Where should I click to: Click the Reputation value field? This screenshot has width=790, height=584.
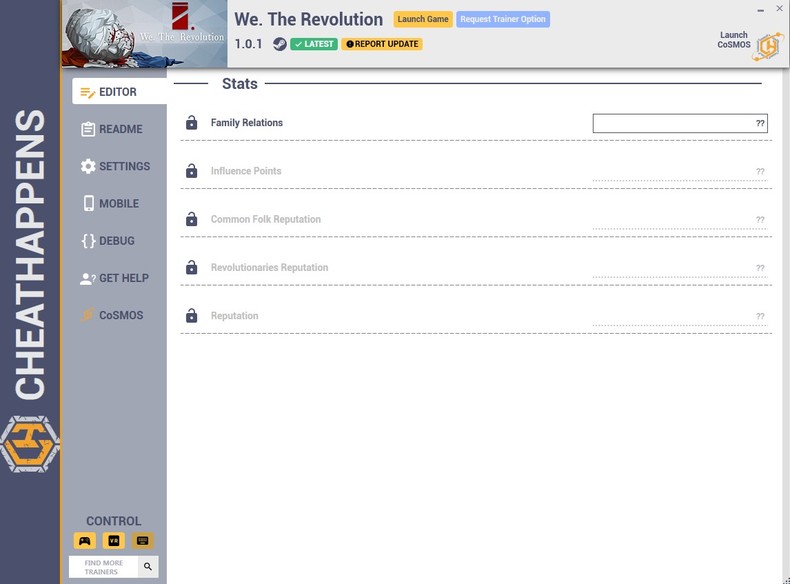(x=680, y=316)
